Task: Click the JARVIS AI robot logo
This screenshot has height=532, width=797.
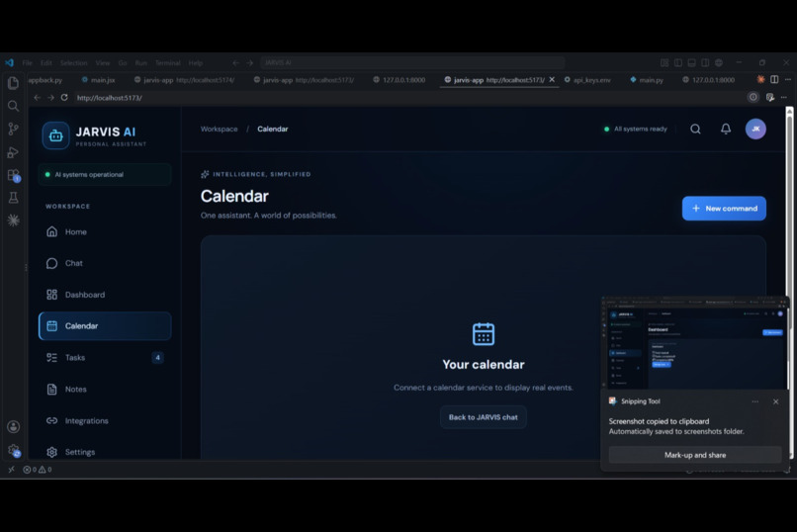Action: (x=56, y=135)
